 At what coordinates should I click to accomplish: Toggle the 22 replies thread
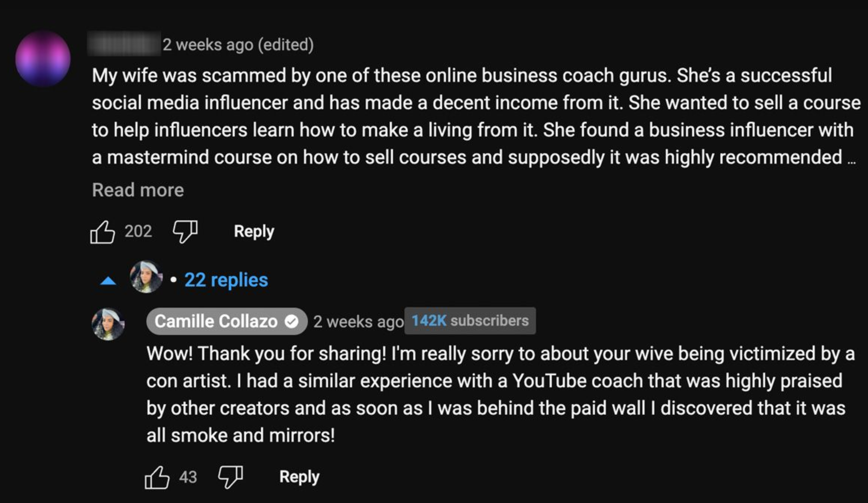click(226, 280)
